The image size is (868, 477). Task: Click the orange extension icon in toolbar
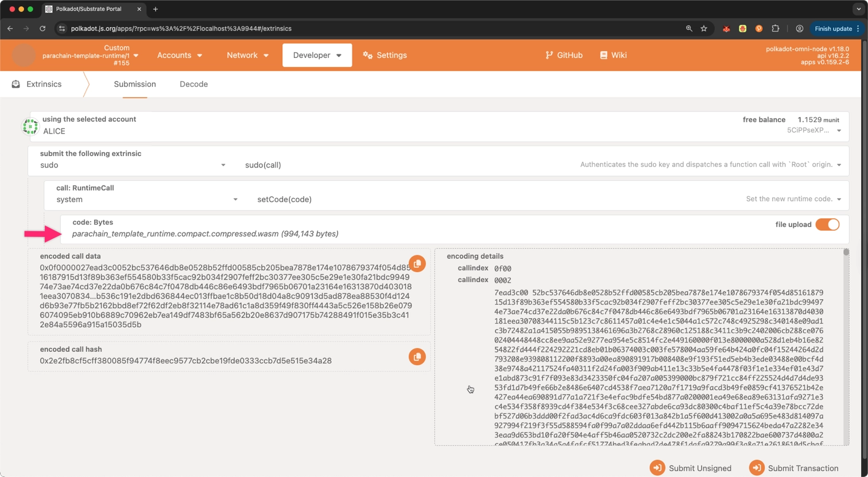pos(759,28)
